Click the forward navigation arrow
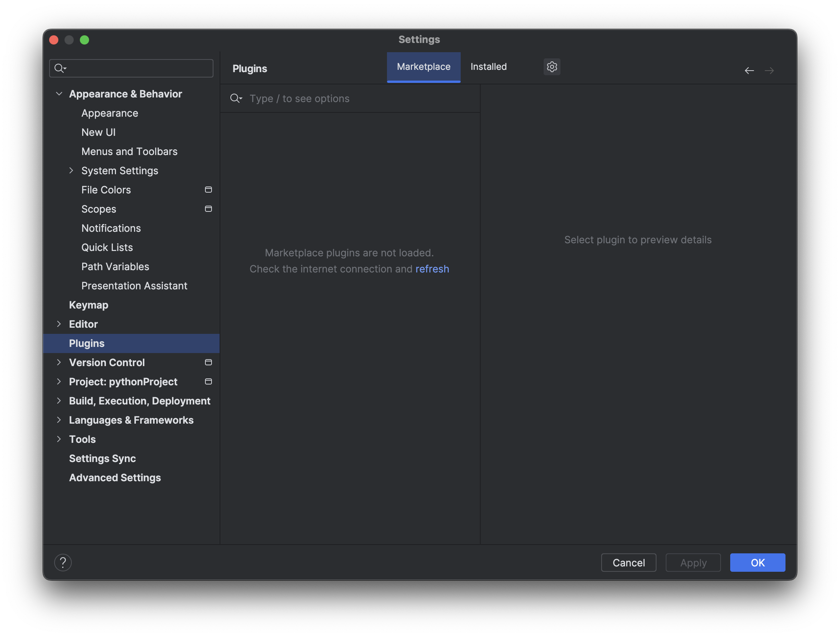Image resolution: width=840 pixels, height=637 pixels. coord(769,71)
